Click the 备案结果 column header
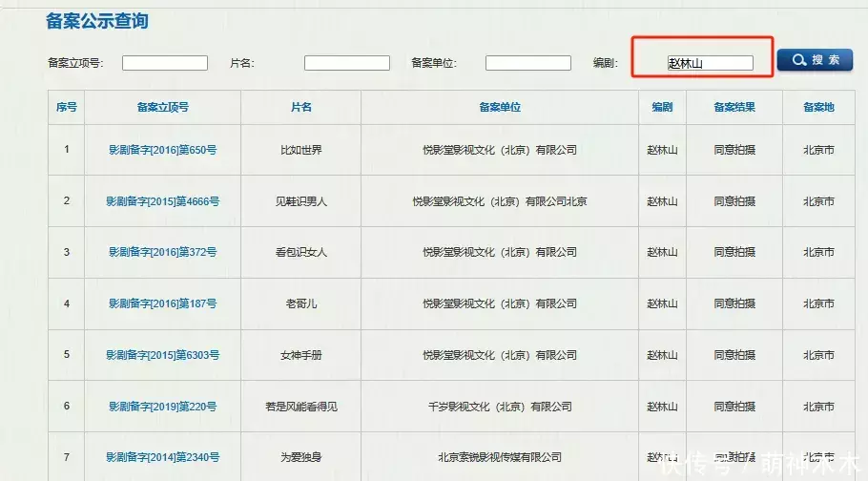This screenshot has width=868, height=481. point(734,107)
